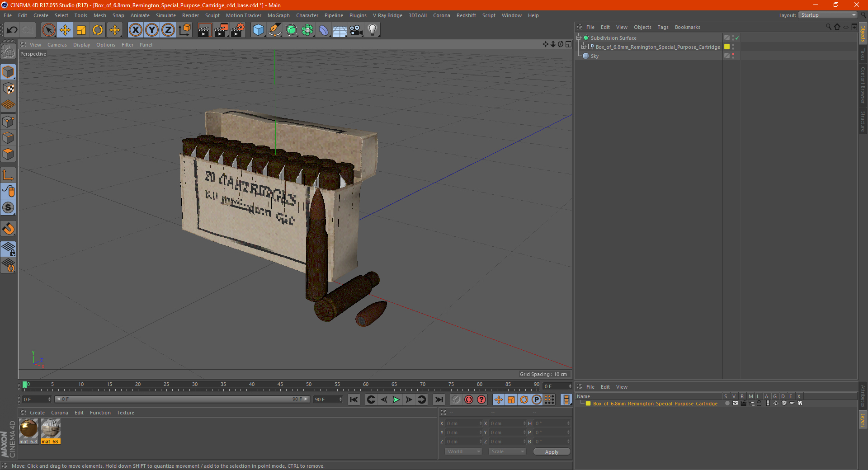Image resolution: width=868 pixels, height=470 pixels.
Task: Open the Array modeling objects icon
Action: point(307,30)
